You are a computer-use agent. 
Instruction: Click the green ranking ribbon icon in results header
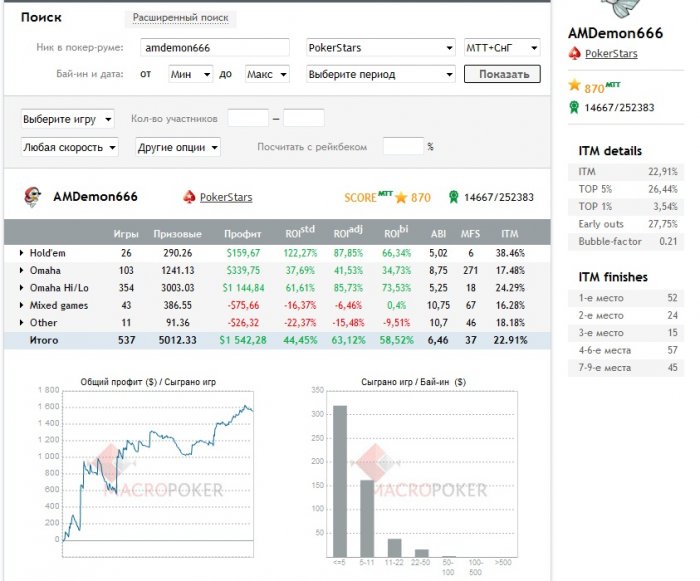click(454, 197)
